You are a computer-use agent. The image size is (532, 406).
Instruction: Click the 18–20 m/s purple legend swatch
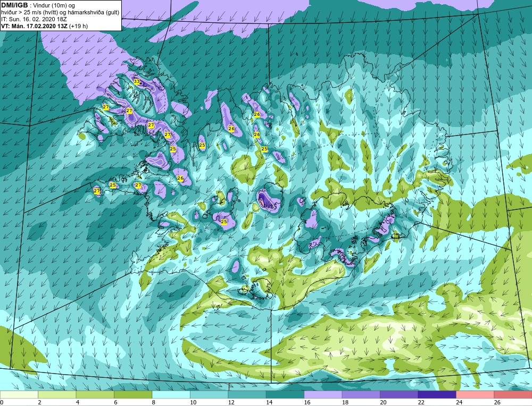click(361, 395)
